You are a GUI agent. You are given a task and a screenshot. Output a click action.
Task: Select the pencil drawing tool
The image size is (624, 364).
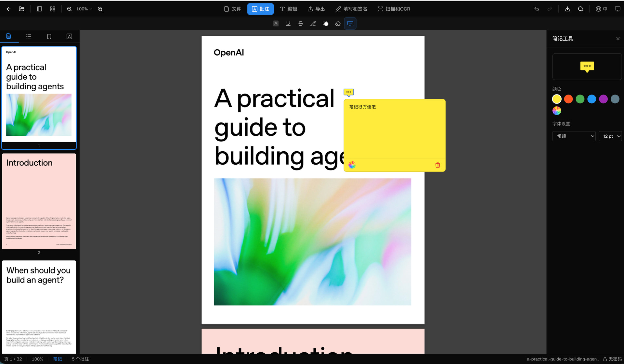[x=313, y=23]
